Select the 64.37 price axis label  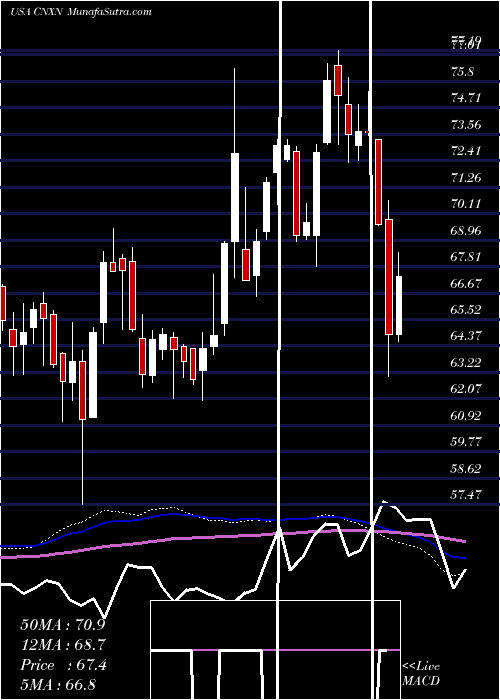[x=466, y=336]
